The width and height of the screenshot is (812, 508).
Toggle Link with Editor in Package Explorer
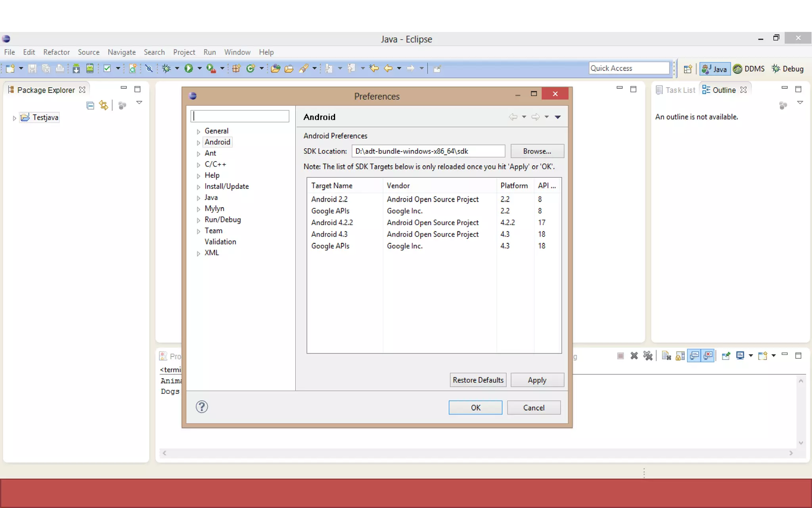[103, 106]
